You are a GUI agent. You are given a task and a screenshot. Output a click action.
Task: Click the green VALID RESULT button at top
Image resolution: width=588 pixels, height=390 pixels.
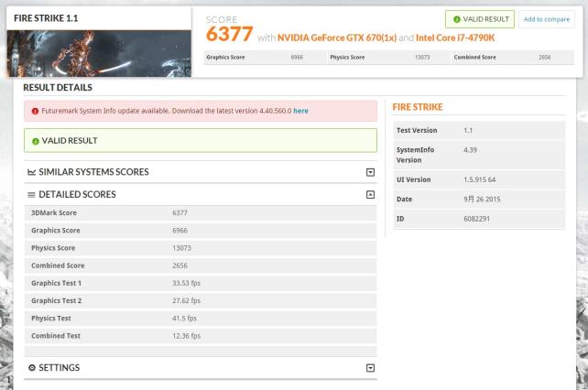(480, 19)
